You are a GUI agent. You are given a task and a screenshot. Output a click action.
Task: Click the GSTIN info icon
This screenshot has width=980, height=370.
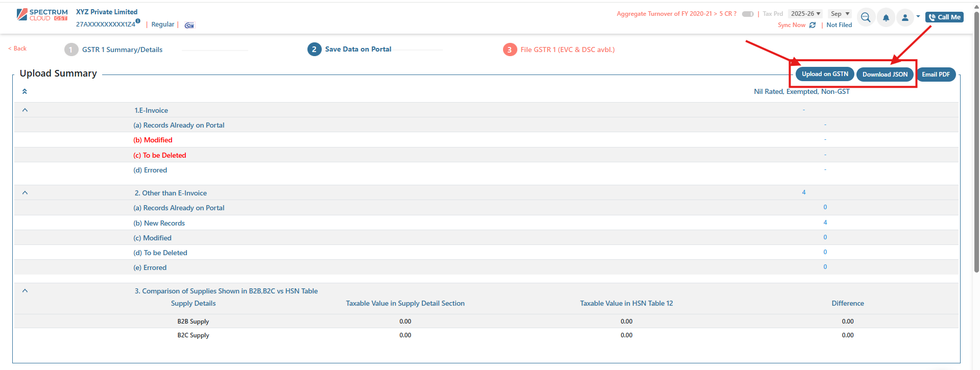click(x=138, y=21)
